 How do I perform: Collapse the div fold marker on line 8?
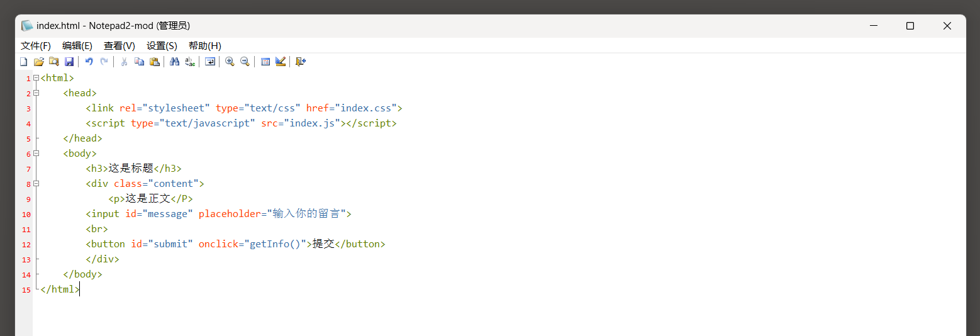click(x=36, y=184)
